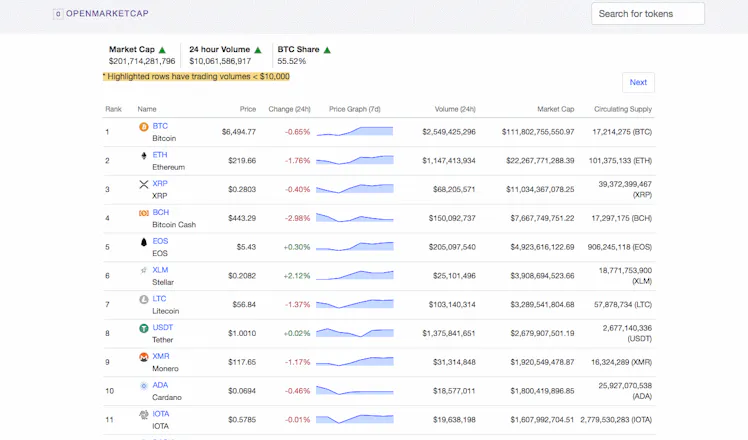The height and width of the screenshot is (440, 748).
Task: Open the USDT token link
Action: coord(163,327)
